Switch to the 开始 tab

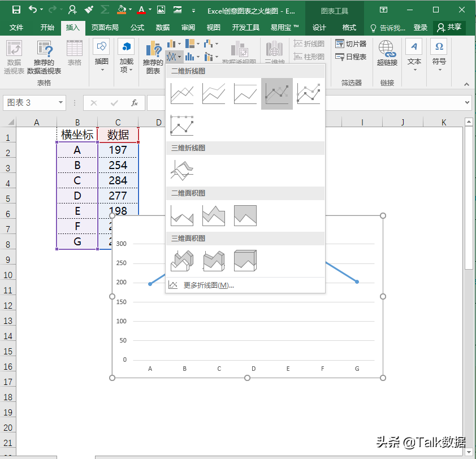[x=47, y=28]
